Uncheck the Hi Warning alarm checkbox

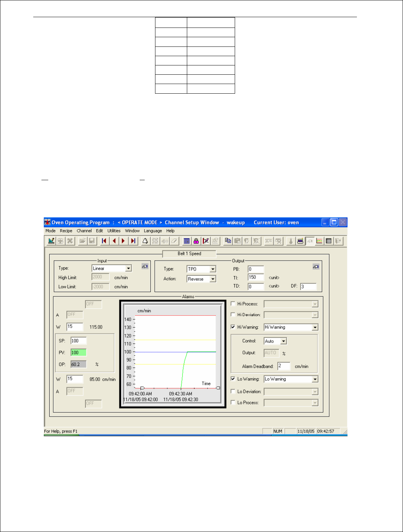(233, 327)
